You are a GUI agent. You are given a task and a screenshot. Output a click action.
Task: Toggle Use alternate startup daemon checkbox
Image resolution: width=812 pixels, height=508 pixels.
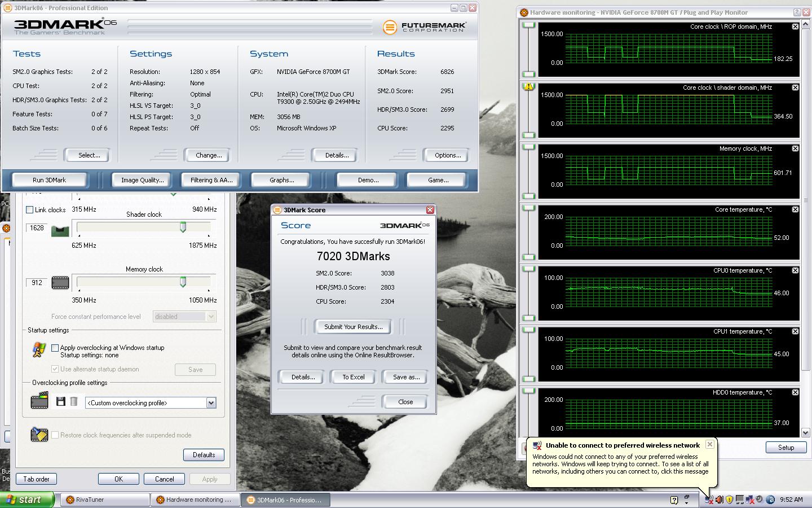pos(55,369)
